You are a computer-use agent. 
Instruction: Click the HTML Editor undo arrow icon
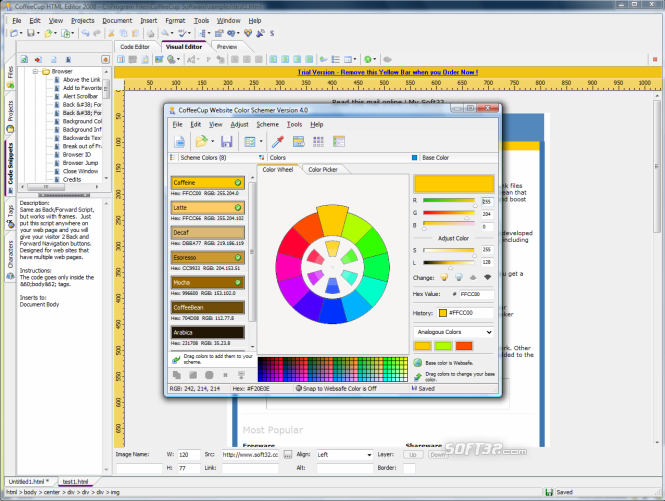(85, 33)
